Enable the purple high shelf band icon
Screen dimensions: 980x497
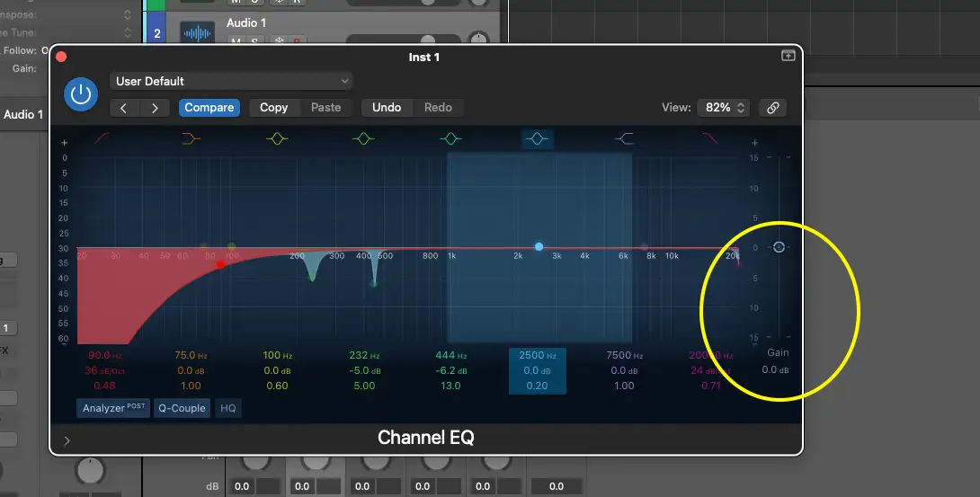coord(624,138)
